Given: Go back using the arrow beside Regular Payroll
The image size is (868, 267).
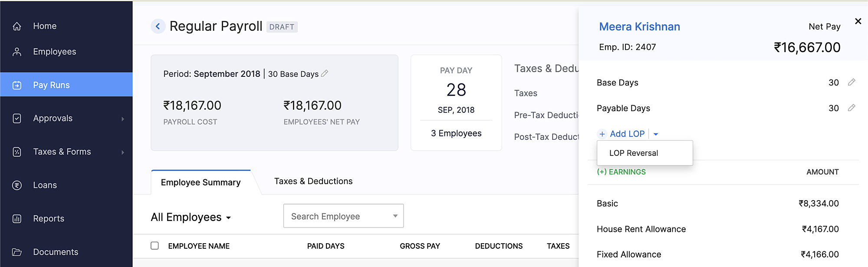Looking at the screenshot, I should pos(158,26).
